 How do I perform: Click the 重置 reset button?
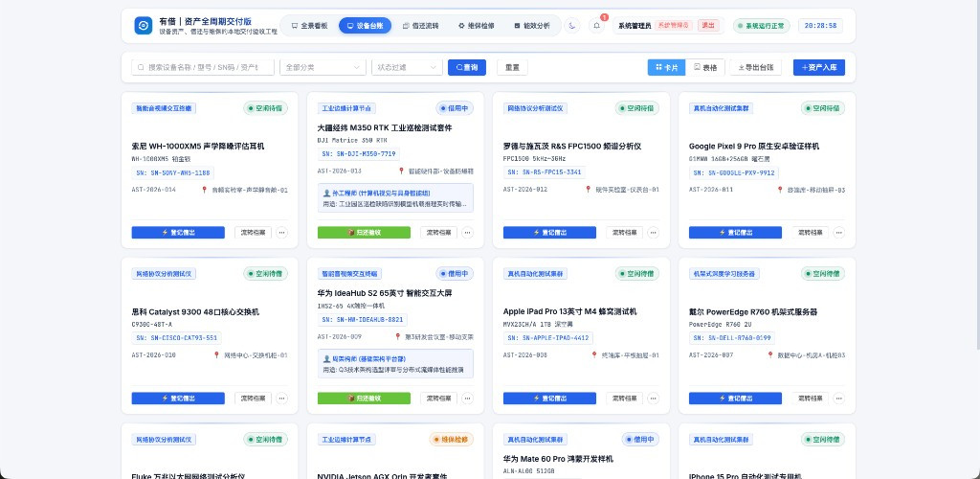tap(512, 67)
